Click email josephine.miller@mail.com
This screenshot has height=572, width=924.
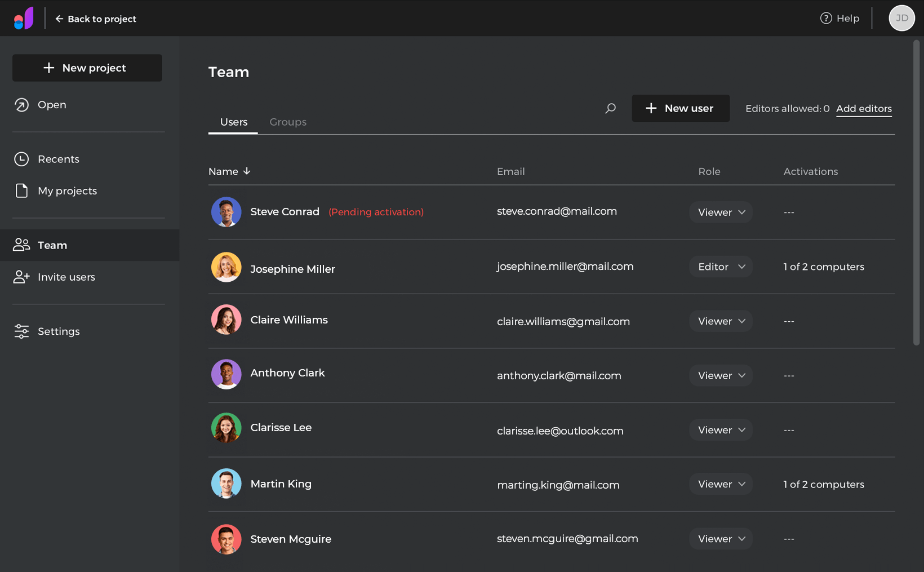pyautogui.click(x=565, y=267)
